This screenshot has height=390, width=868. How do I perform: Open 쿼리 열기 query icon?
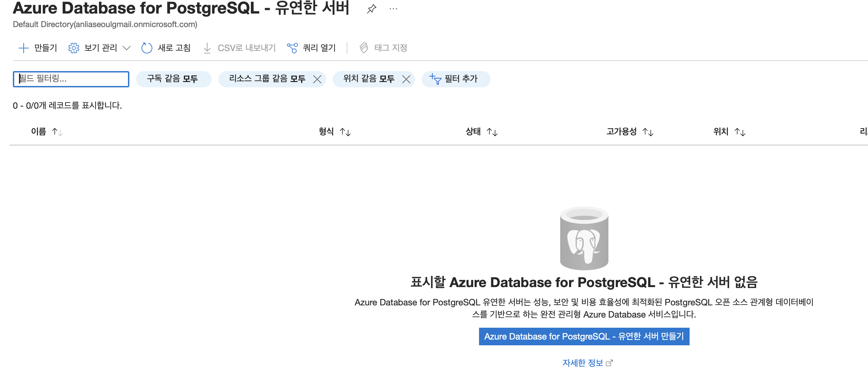click(292, 48)
